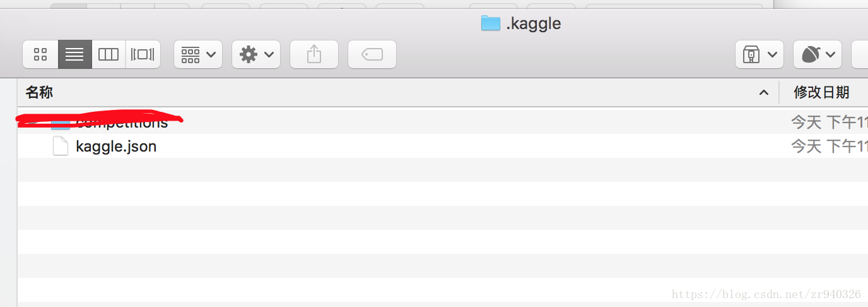
Task: Click the kaggle.json modified date
Action: tap(830, 147)
